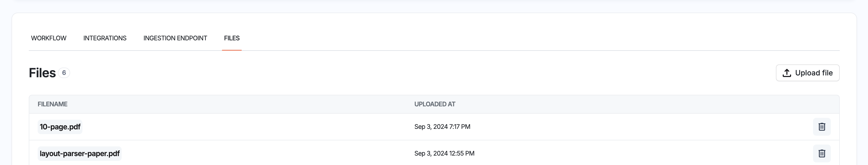Click the FILENAME column header
The height and width of the screenshot is (165, 868).
53,104
